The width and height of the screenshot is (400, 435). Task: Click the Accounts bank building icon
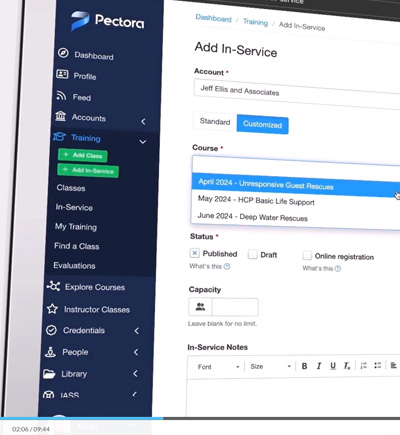point(60,116)
